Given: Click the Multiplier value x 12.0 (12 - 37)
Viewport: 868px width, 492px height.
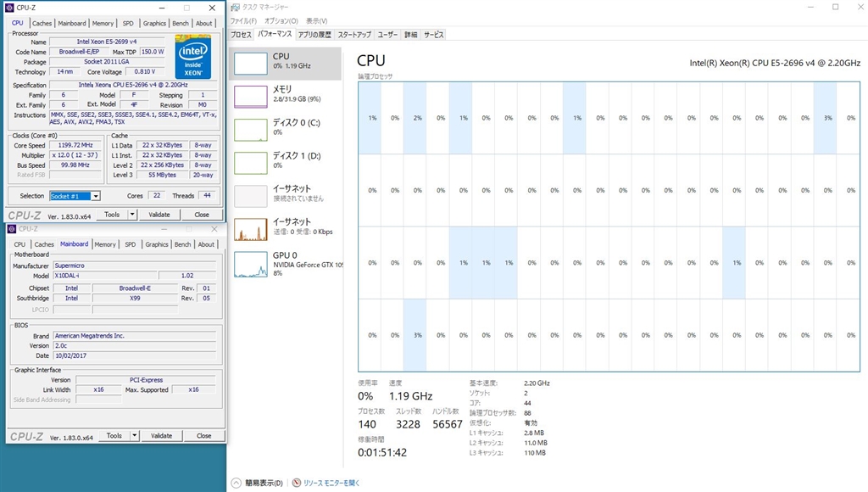Looking at the screenshot, I should pos(75,155).
